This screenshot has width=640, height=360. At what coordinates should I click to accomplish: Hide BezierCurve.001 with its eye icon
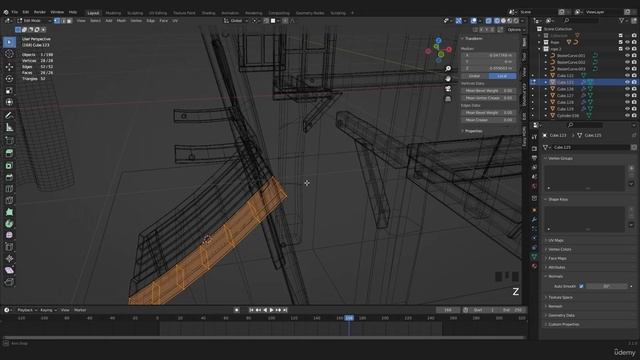(627, 56)
